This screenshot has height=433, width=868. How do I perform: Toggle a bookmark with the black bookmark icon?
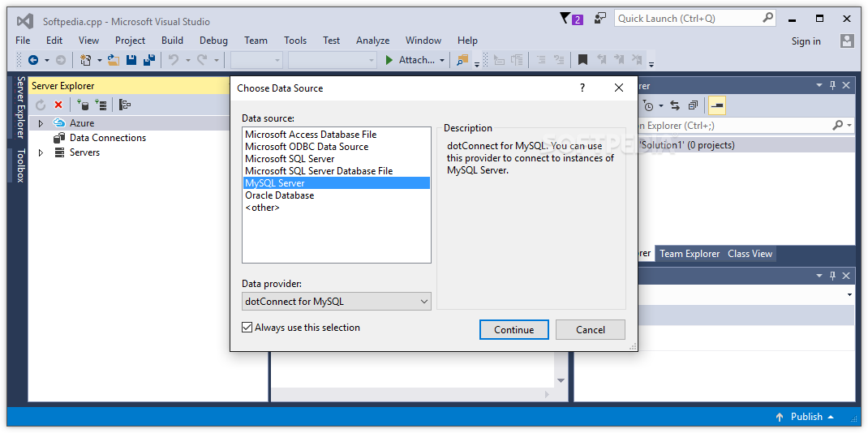point(583,60)
